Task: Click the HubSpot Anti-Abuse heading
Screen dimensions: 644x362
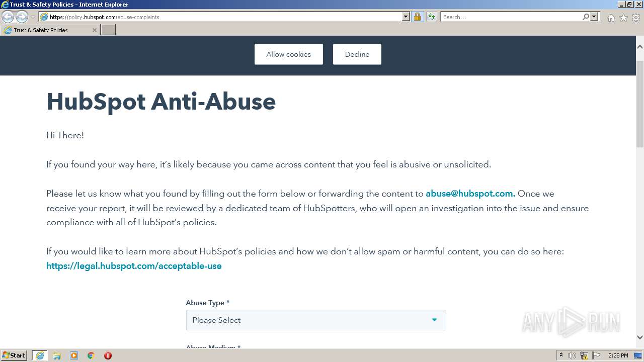Action: tap(161, 102)
